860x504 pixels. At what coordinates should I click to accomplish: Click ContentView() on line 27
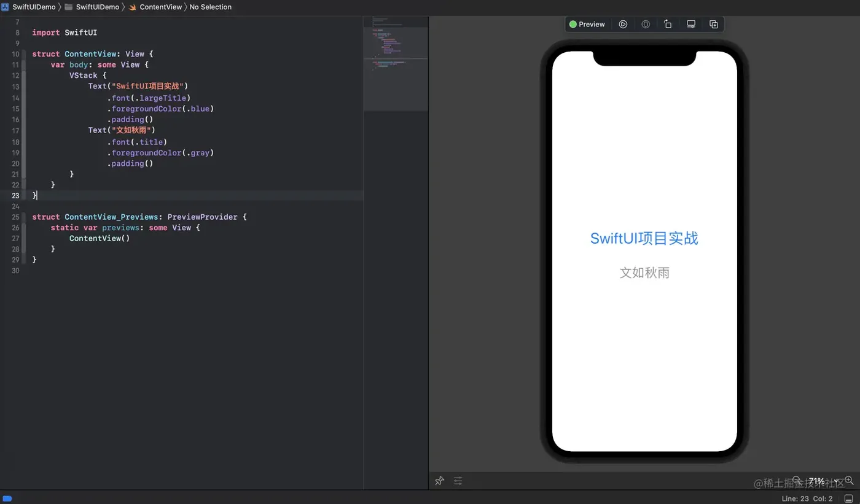[100, 238]
